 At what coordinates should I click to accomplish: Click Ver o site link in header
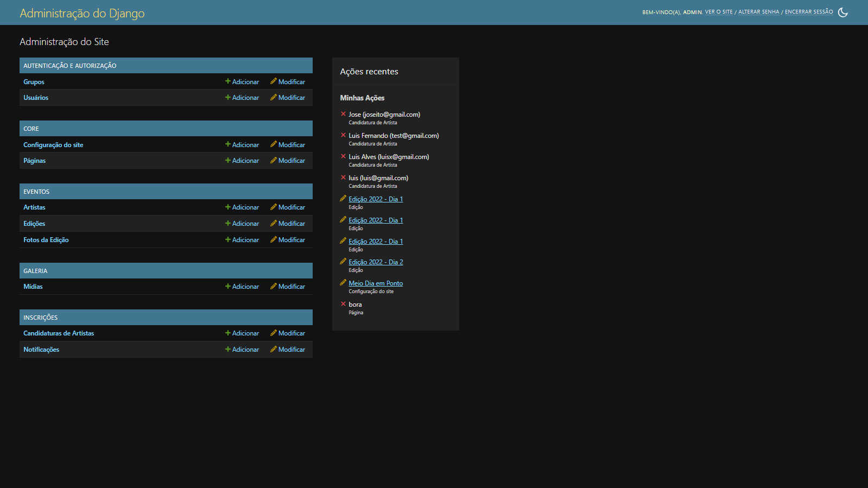[x=719, y=12]
